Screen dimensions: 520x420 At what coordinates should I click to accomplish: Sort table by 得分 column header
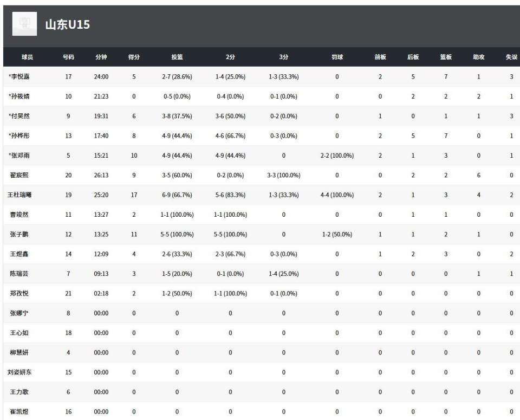click(134, 57)
